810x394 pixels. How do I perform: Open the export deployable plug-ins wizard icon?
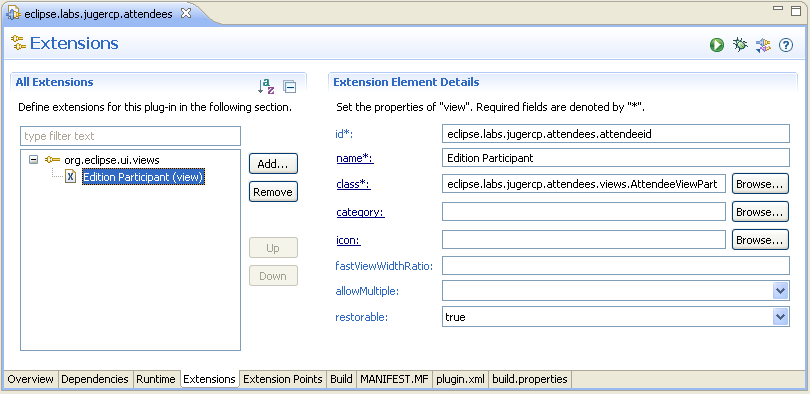point(763,45)
